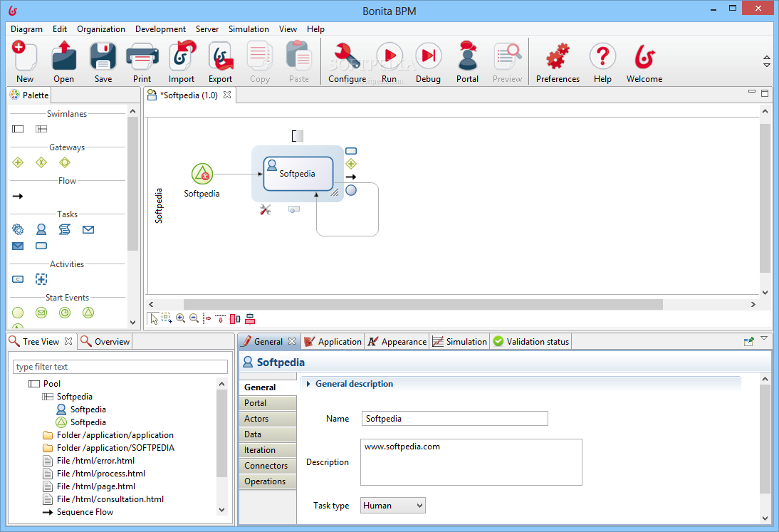Click the type filter text field
Image resolution: width=779 pixels, height=532 pixels.
click(120, 367)
